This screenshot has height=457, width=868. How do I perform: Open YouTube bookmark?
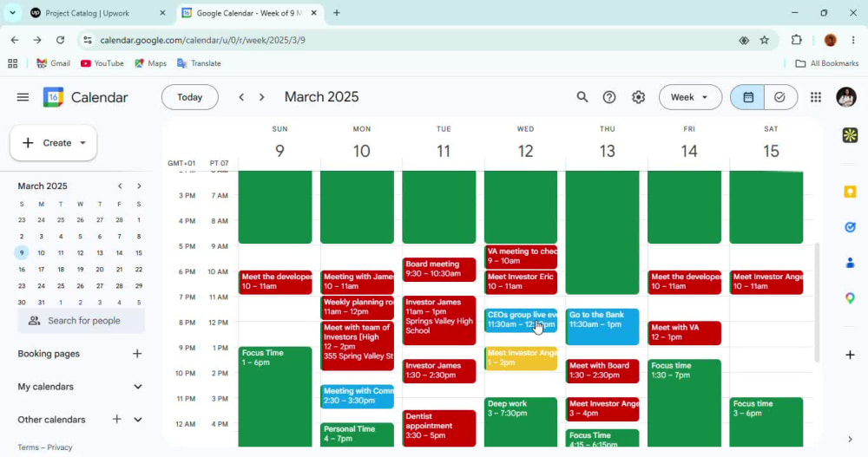102,63
